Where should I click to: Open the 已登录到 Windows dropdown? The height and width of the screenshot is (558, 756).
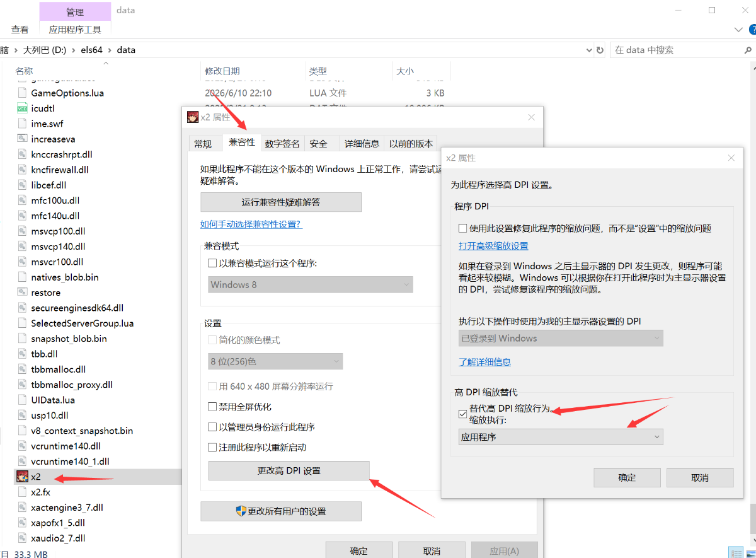[561, 339]
